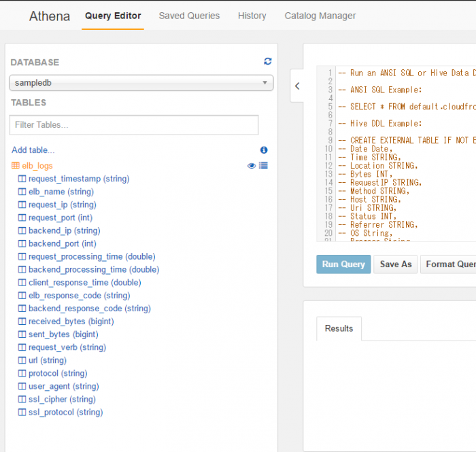Image resolution: width=476 pixels, height=452 pixels.
Task: Click column icon for request_timestamp
Action: (22, 179)
